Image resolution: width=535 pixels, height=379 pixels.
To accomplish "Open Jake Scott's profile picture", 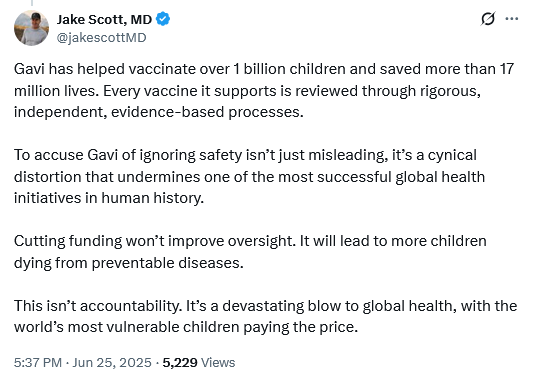I will 31,28.
